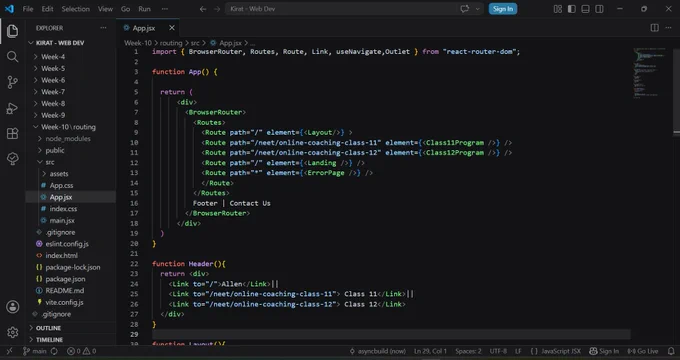The height and width of the screenshot is (360, 680).
Task: Open the Manage gear icon
Action: [13, 332]
